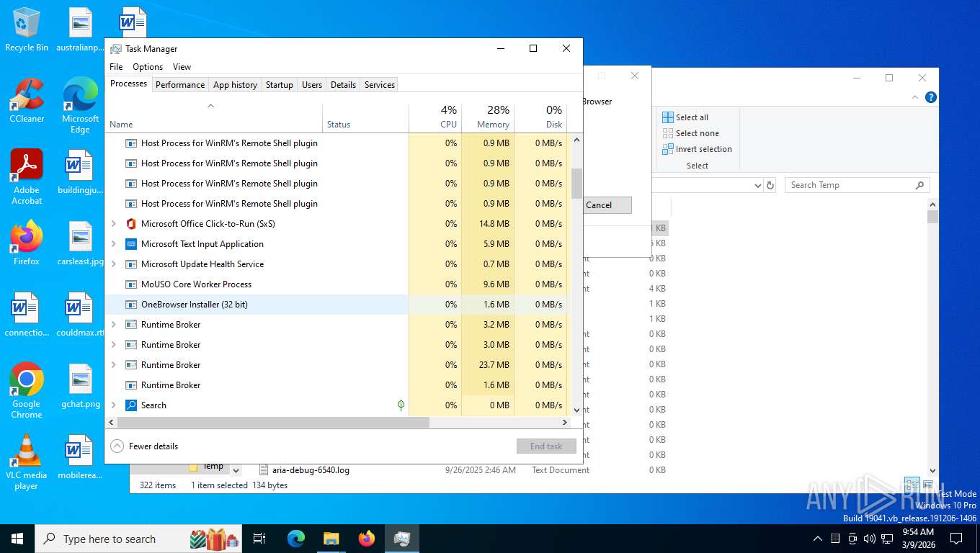Screen dimensions: 980x553
Task: Click Select none icon in Explorer ribbon
Action: point(668,133)
